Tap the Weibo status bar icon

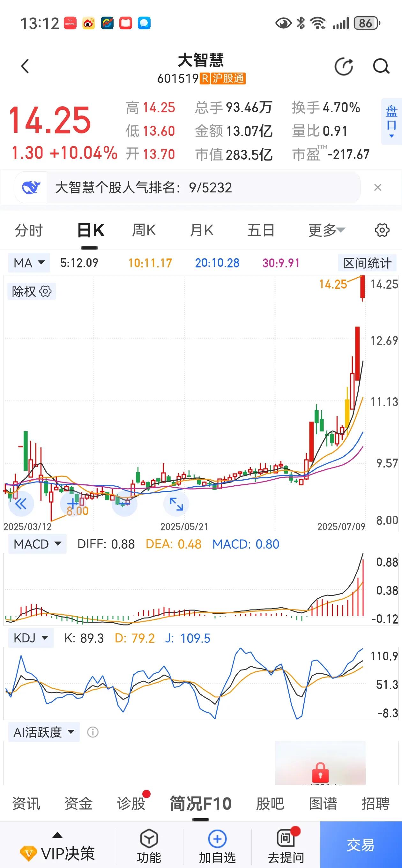[x=89, y=23]
